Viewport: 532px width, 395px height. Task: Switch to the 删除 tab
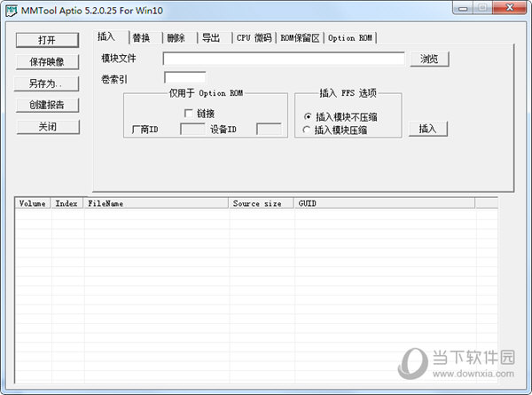tap(180, 37)
